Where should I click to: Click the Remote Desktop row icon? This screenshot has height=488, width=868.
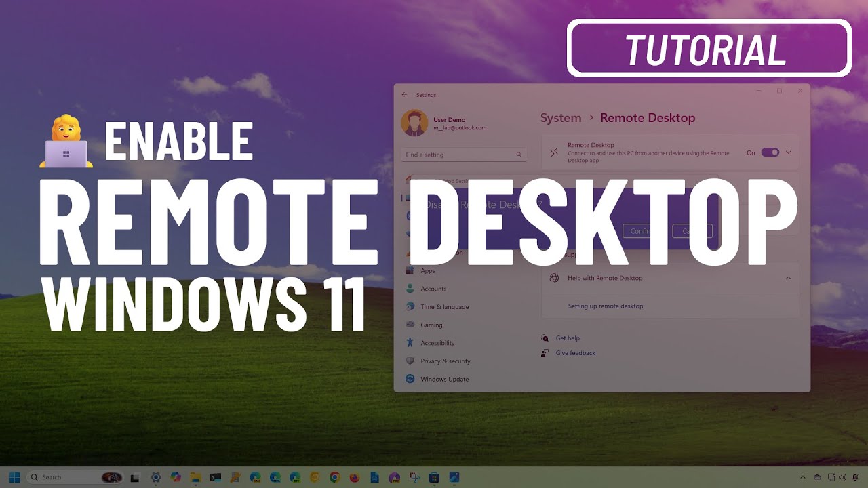554,152
